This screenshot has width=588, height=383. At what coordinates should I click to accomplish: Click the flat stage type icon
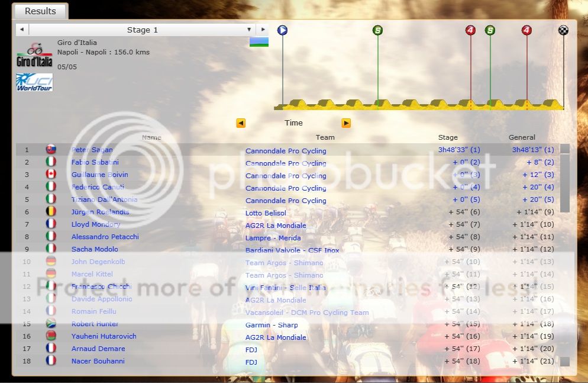coord(259,42)
